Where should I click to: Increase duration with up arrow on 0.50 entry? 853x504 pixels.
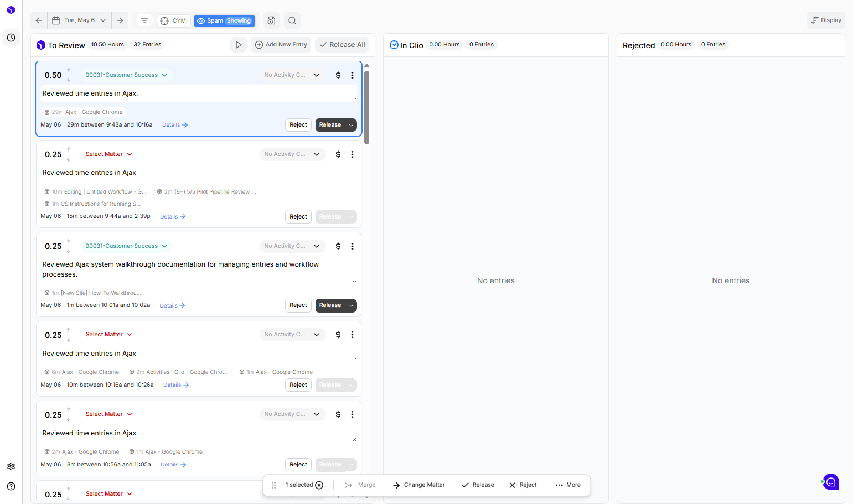coord(69,70)
